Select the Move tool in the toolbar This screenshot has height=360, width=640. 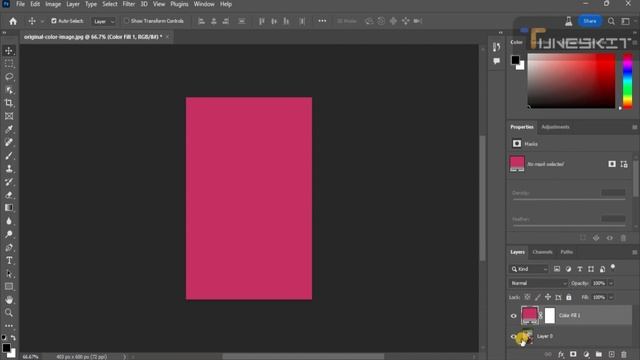pyautogui.click(x=9, y=51)
